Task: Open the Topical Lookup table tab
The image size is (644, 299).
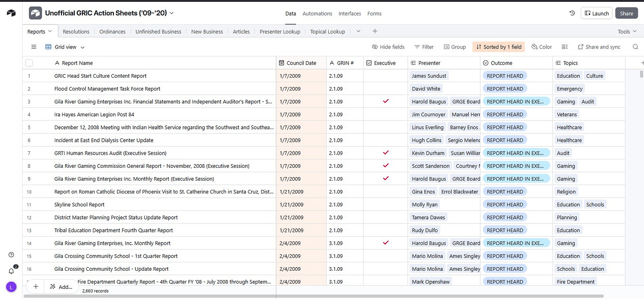Action: tap(327, 31)
